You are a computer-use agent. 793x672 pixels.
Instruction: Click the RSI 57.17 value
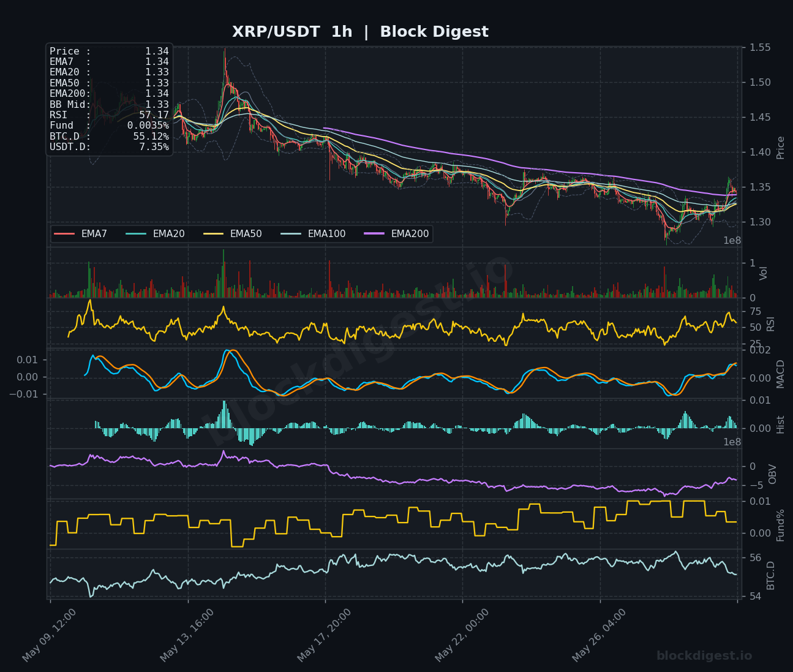click(x=154, y=115)
